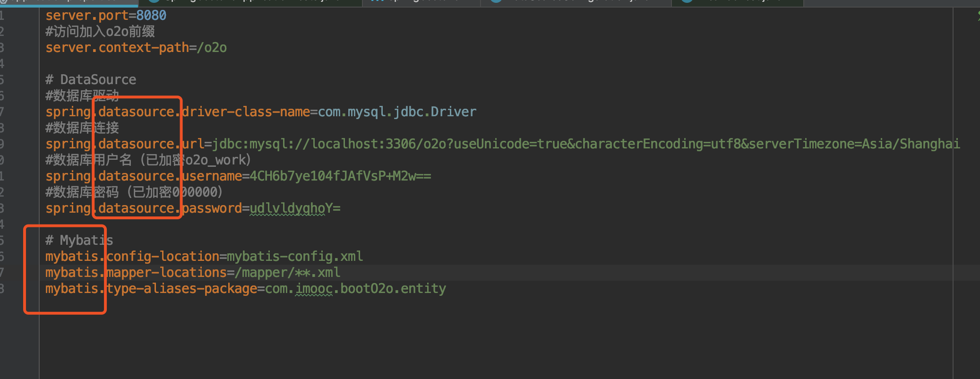Place cursor on the 8080 port value
980x379 pixels.
151,16
